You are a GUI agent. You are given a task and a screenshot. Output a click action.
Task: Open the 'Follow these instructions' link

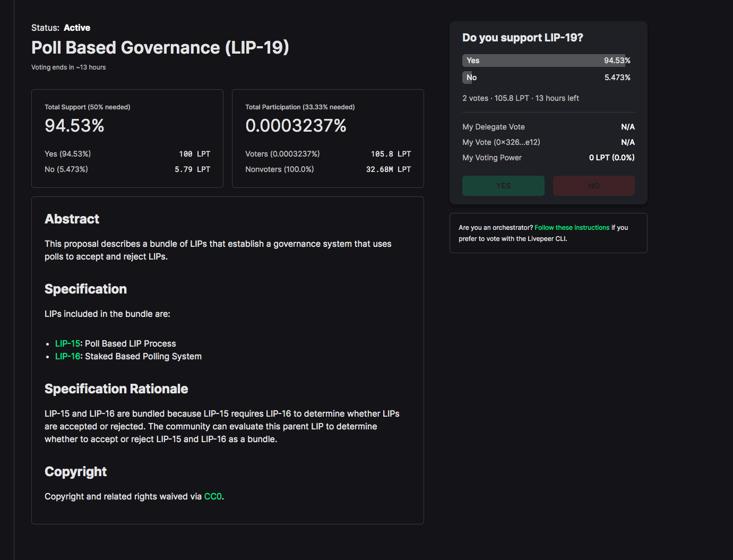(x=572, y=227)
